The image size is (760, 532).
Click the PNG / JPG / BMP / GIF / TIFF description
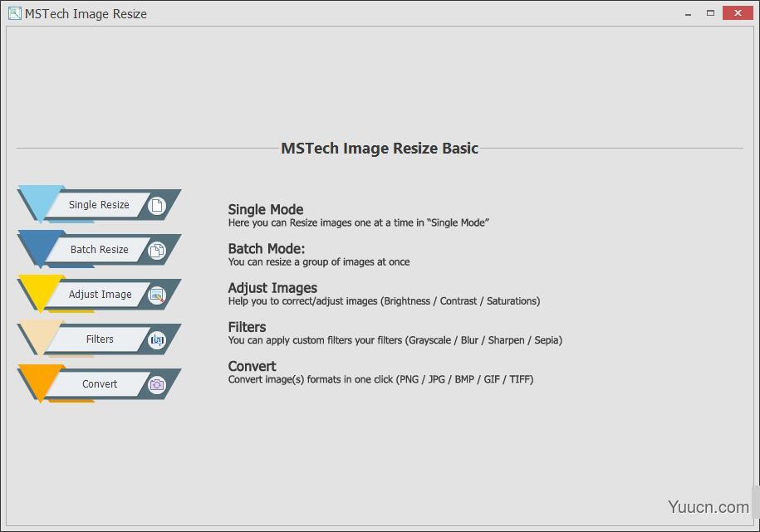380,379
